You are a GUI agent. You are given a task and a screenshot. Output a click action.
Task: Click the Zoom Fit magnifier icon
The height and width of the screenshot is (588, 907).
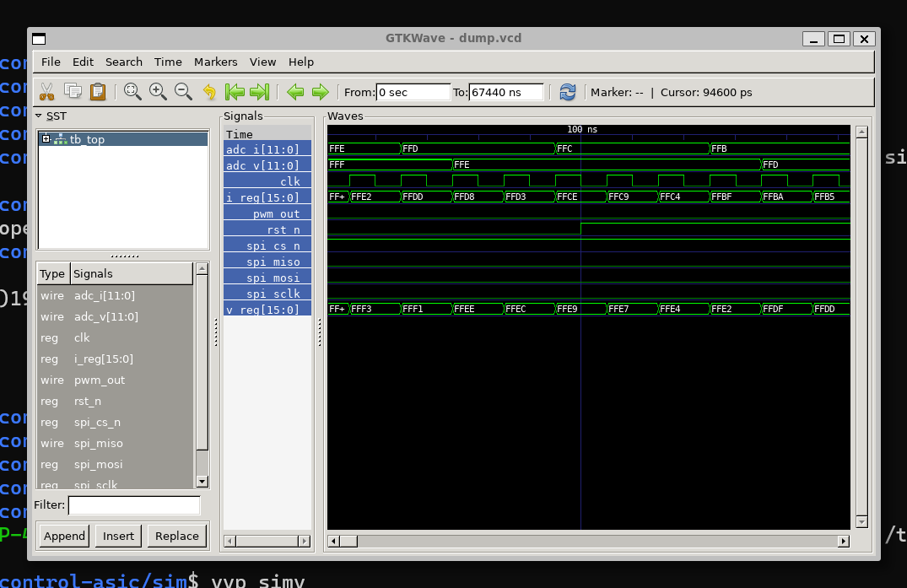click(x=132, y=92)
